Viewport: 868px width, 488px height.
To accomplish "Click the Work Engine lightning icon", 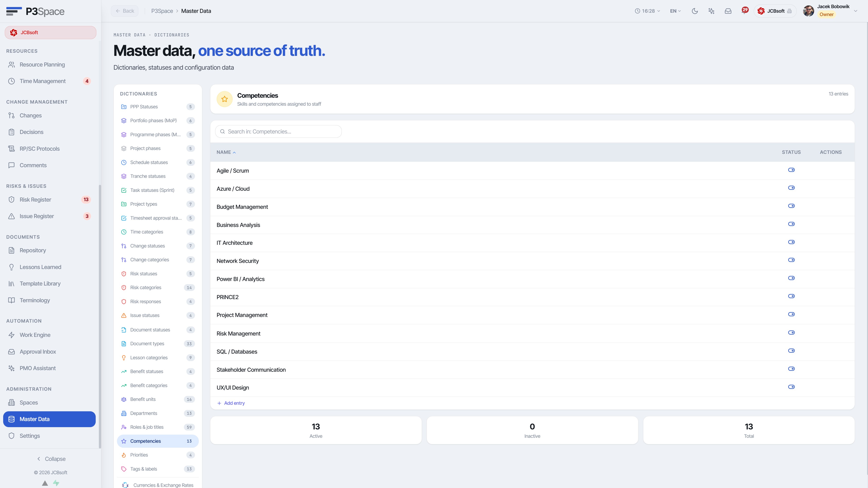I will [x=12, y=335].
